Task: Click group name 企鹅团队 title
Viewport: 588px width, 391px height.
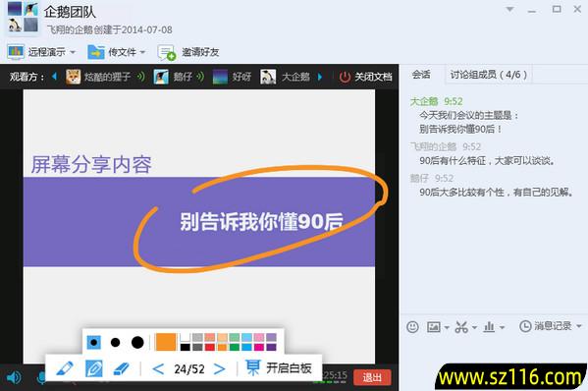Action: (x=70, y=12)
